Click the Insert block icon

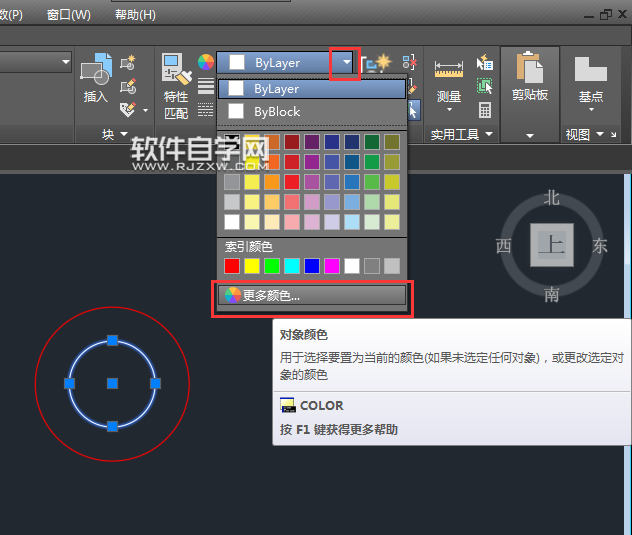click(x=96, y=69)
